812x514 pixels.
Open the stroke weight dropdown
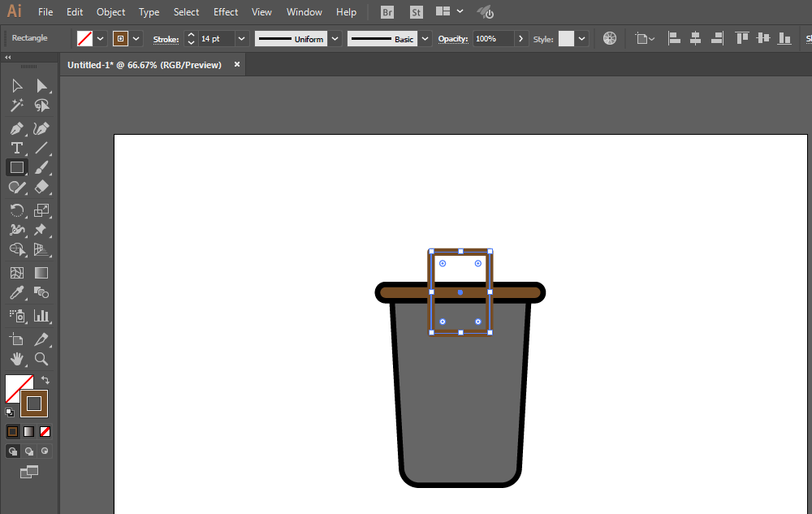[241, 39]
